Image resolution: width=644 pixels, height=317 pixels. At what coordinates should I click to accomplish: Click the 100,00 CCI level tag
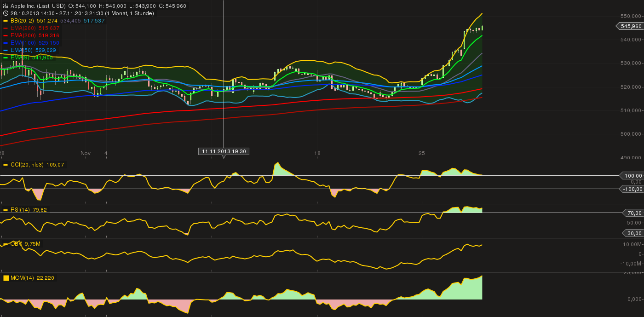(632, 176)
